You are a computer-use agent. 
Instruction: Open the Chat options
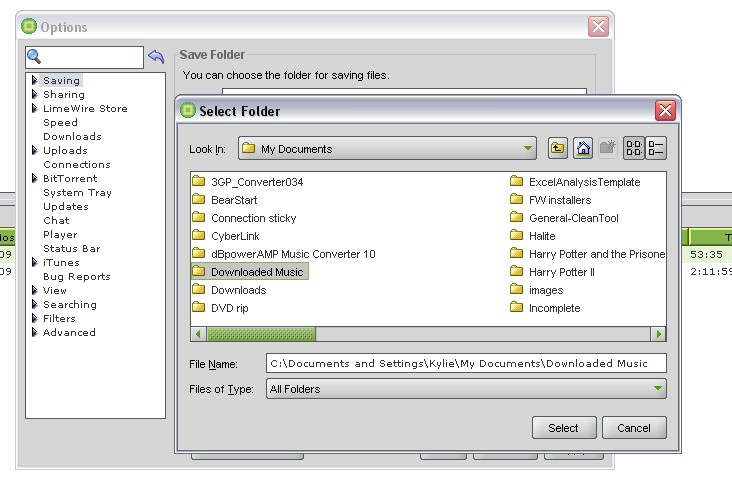pos(56,220)
